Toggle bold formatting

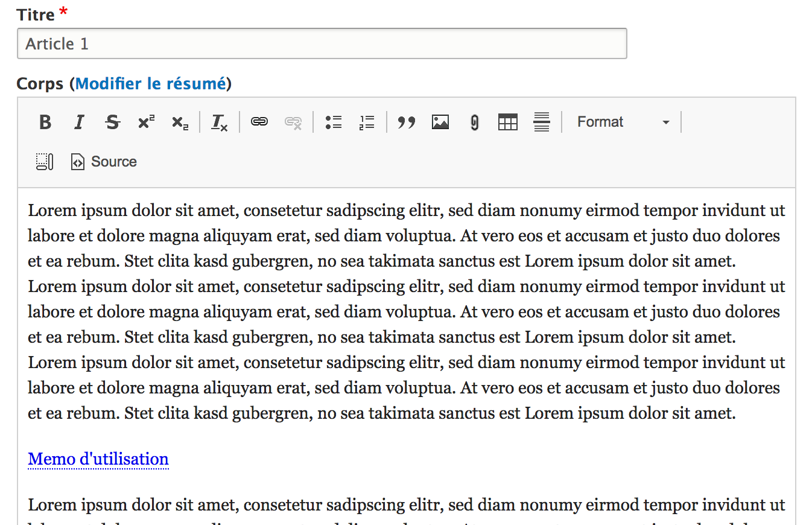(x=45, y=122)
